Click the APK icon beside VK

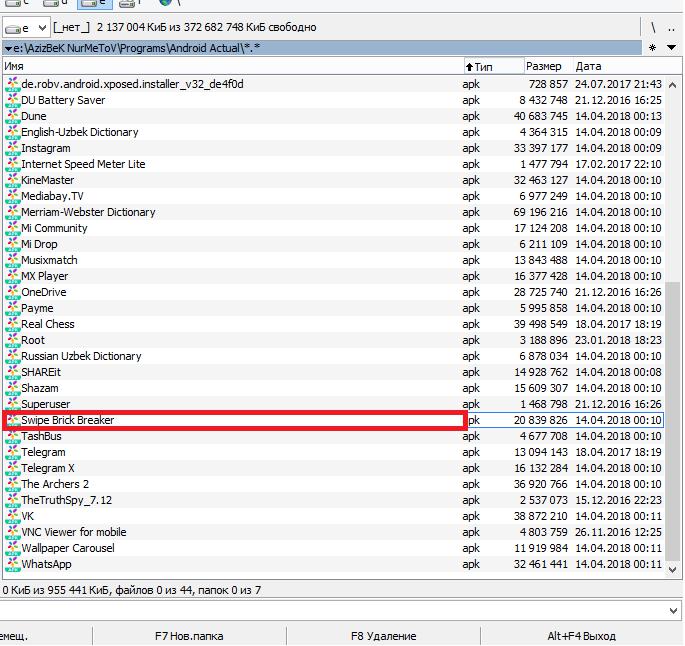[x=13, y=516]
